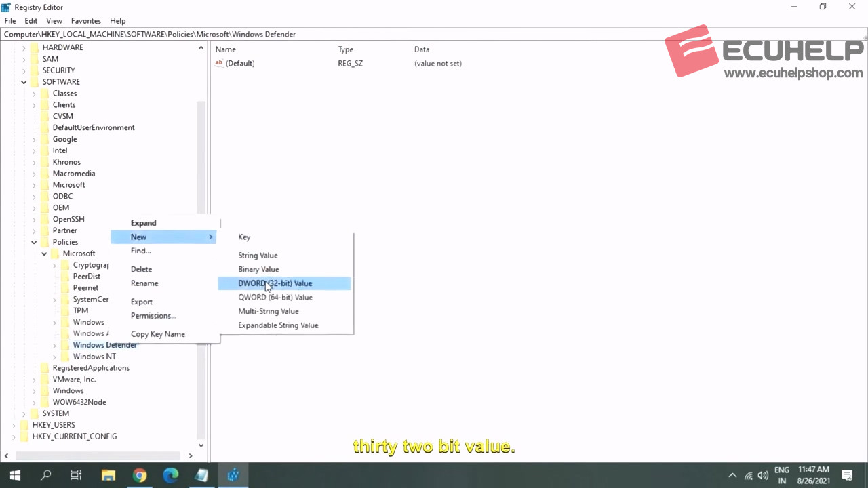This screenshot has width=868, height=488.
Task: Click the Clients folder icon
Action: 45,105
